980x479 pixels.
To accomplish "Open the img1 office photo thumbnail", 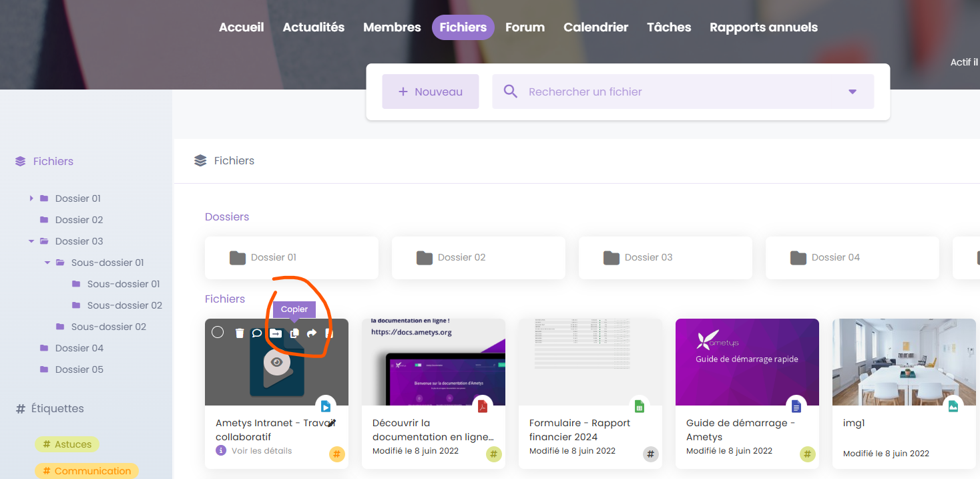I will [x=903, y=362].
